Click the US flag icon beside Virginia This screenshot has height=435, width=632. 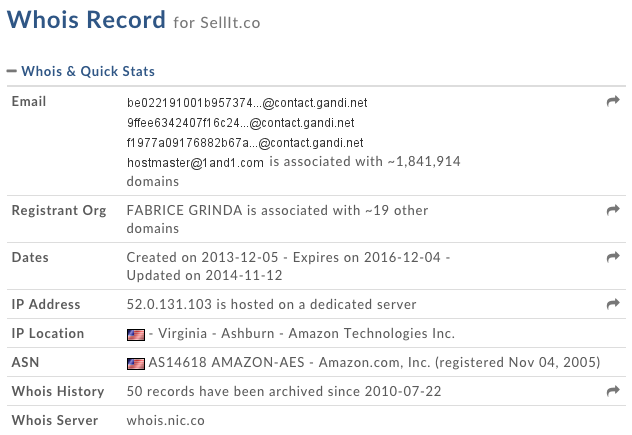pos(136,334)
